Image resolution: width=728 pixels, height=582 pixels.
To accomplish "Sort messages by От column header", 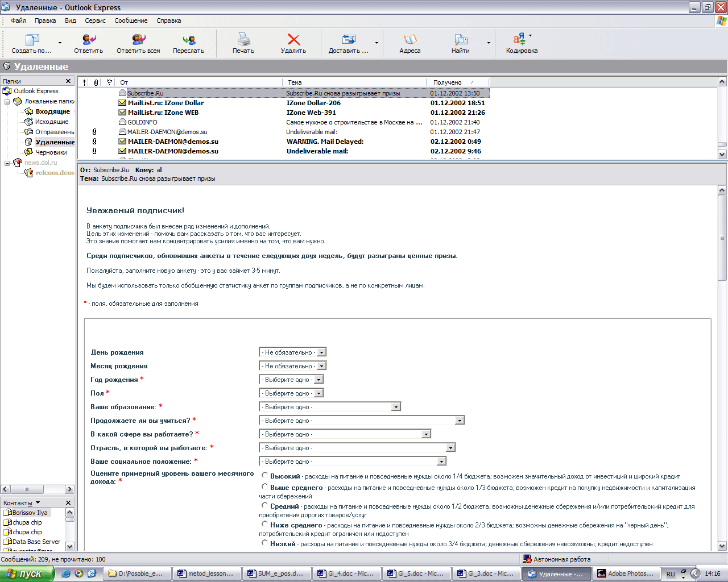I will [199, 82].
